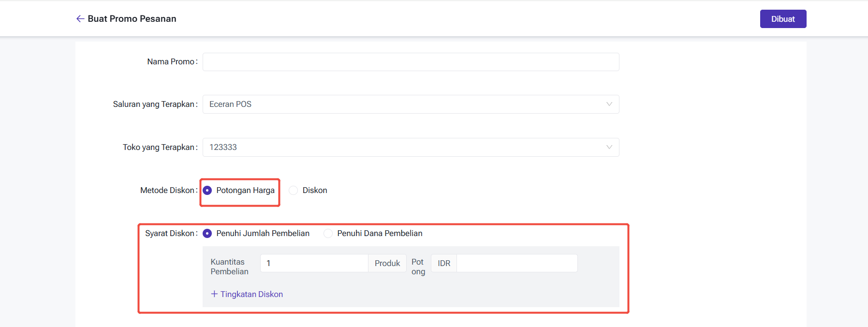Select Penuhi Jumlah Pembelian condition
Screen dimensions: 868x327
207,234
